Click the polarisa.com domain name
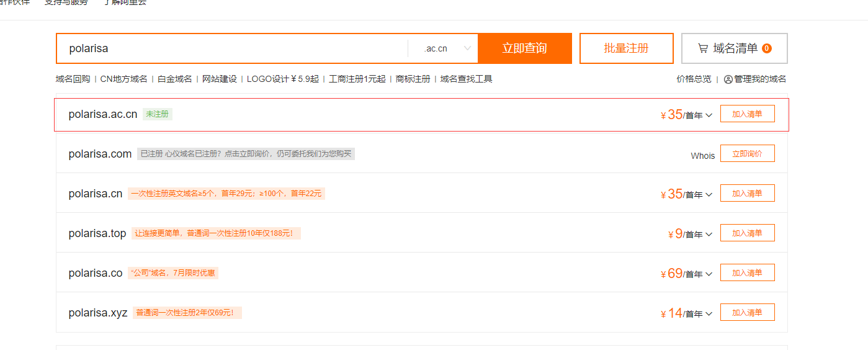Viewport: 868px width, 350px height. pos(100,154)
